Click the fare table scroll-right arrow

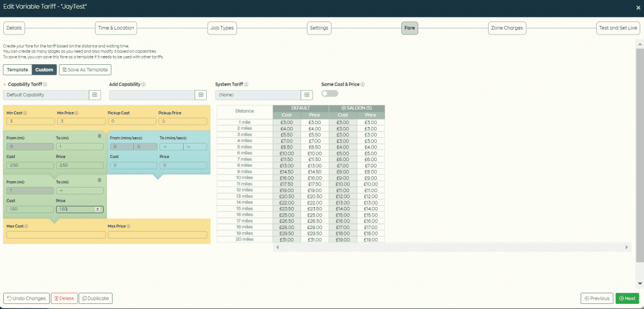point(627,247)
